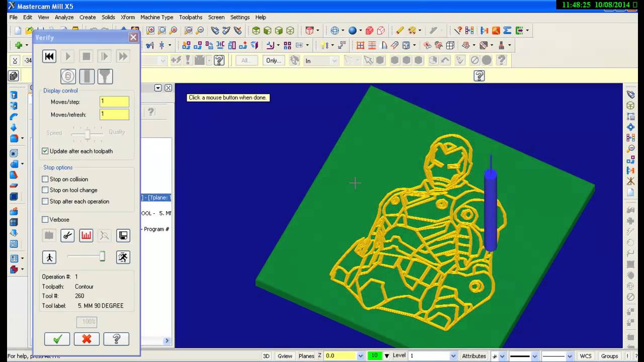644x362 pixels.
Task: Click the Speed/Quality slider in Verify
Action: 87,134
